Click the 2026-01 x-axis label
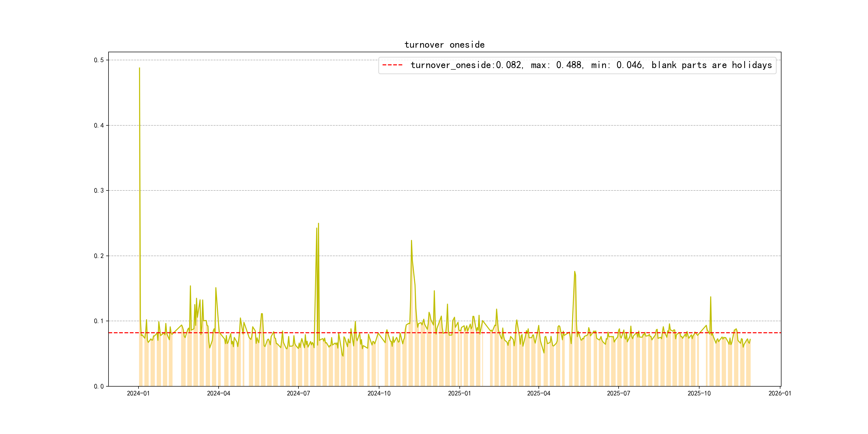This screenshot has height=434, width=868. (x=780, y=393)
